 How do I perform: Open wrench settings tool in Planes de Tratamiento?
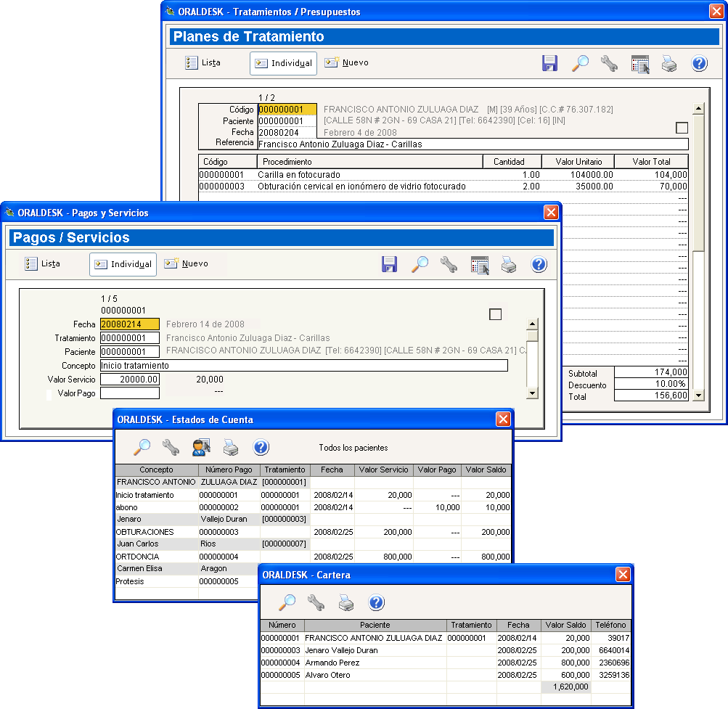[609, 63]
